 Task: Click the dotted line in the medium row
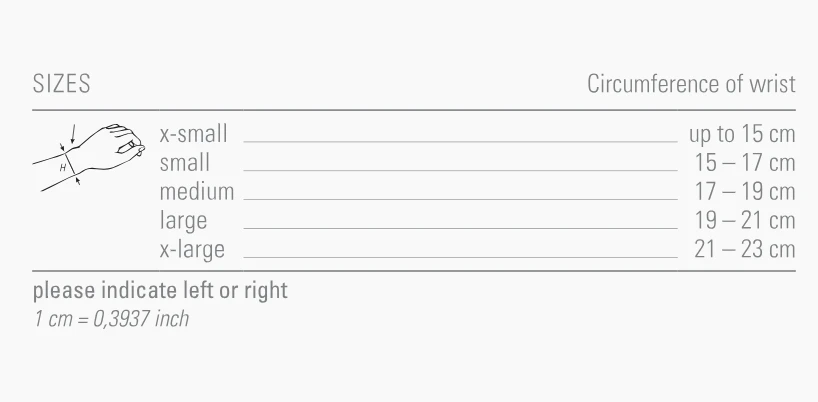click(460, 200)
